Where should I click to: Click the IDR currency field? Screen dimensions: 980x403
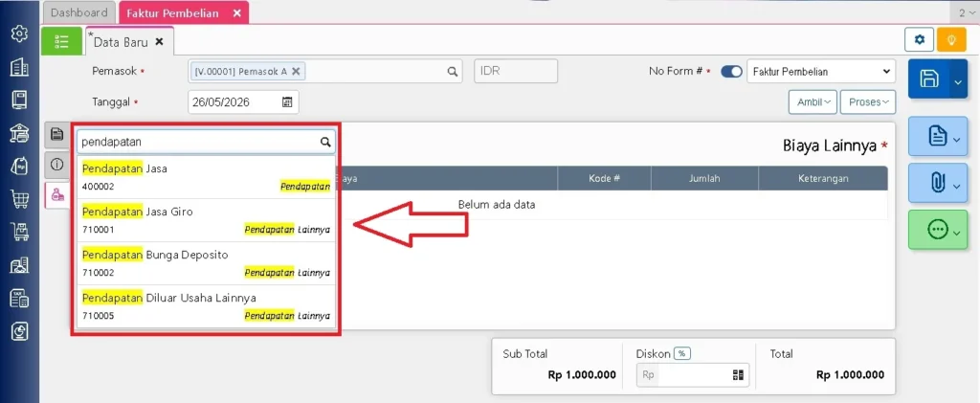[x=516, y=71]
